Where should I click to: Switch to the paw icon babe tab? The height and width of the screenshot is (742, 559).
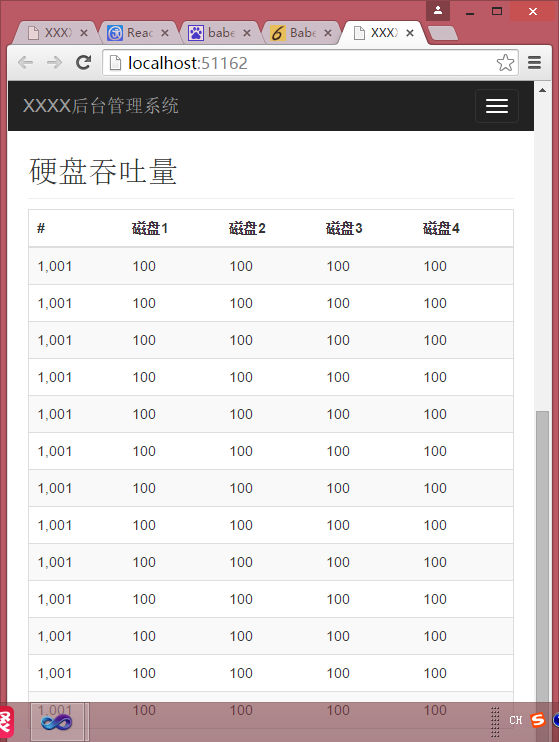222,33
